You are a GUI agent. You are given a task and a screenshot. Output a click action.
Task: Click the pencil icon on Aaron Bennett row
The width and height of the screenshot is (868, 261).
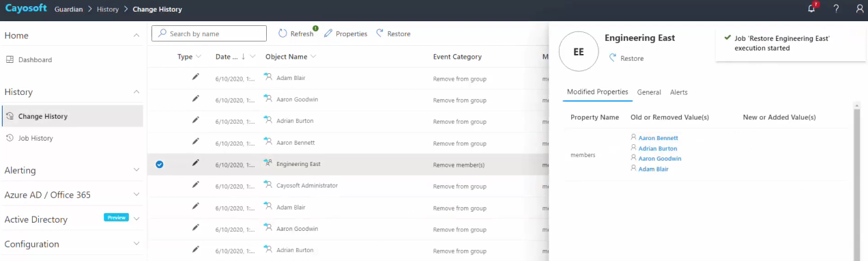[196, 141]
